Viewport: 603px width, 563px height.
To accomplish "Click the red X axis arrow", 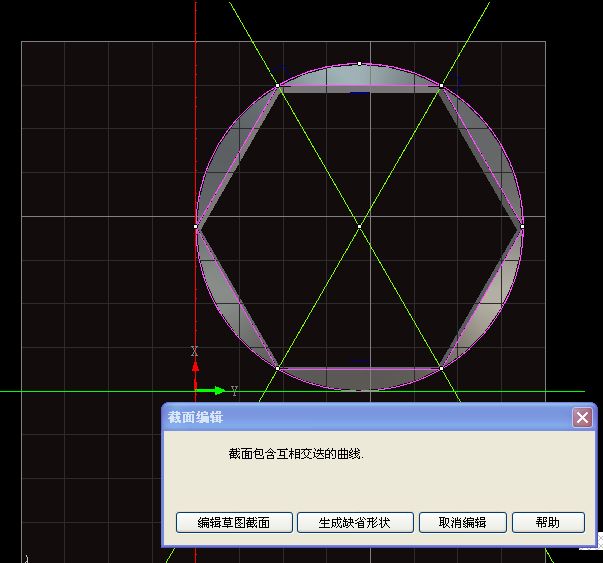I will (196, 367).
